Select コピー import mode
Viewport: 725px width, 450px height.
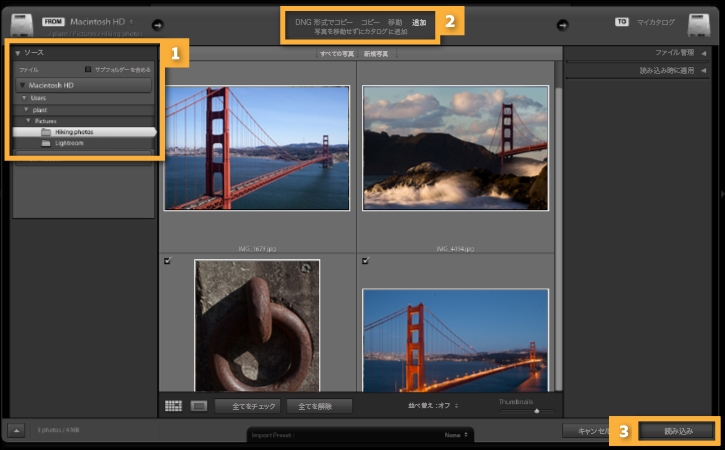pyautogui.click(x=370, y=22)
